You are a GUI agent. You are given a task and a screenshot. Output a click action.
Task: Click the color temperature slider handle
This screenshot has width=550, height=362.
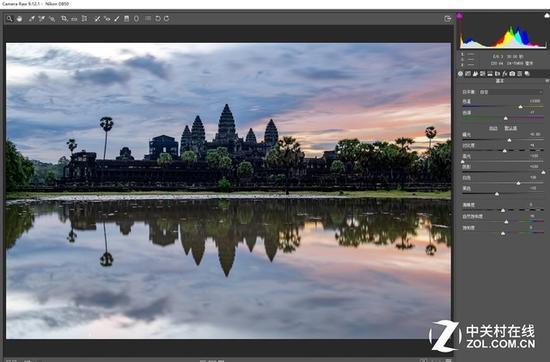[x=521, y=107]
